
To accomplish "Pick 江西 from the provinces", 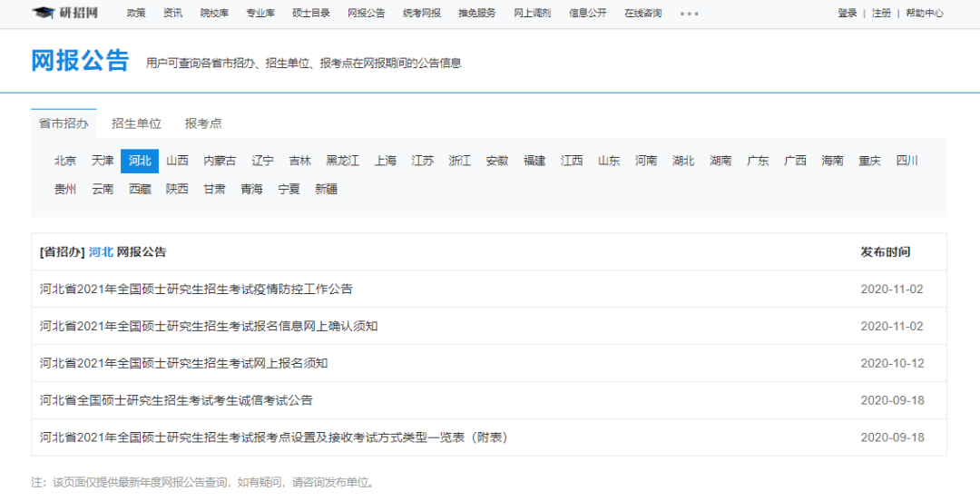I will point(572,161).
